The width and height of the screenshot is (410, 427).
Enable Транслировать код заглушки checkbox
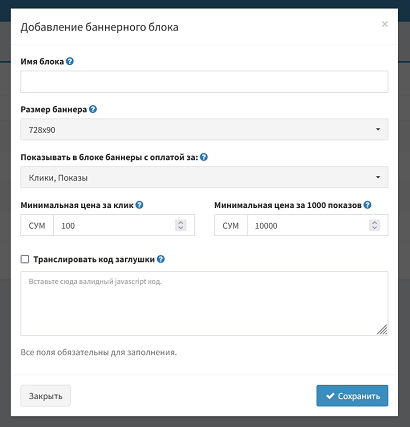click(x=25, y=259)
